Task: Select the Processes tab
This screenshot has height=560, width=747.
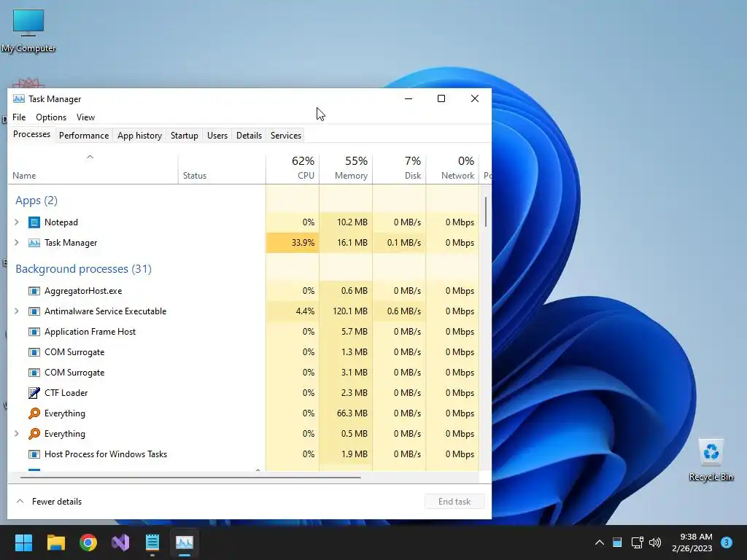Action: pyautogui.click(x=32, y=135)
